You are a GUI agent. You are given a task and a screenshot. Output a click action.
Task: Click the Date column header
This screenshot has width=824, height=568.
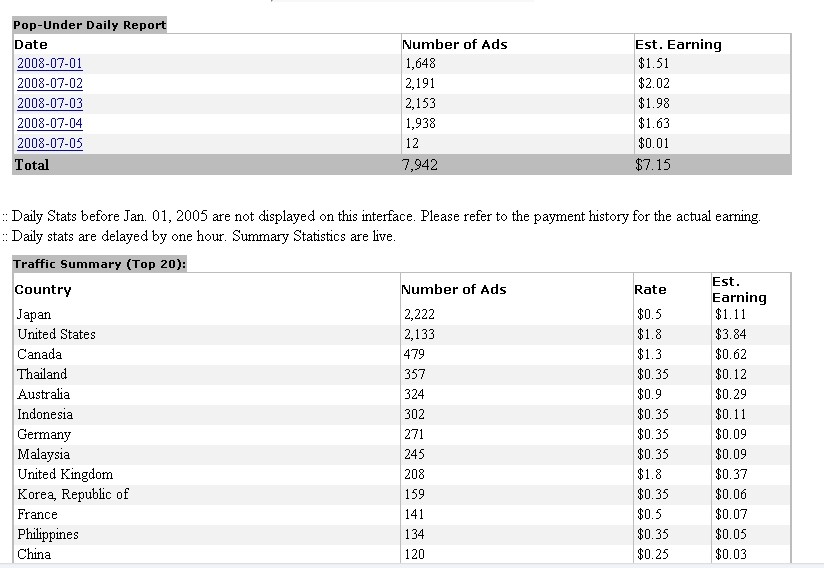(31, 44)
